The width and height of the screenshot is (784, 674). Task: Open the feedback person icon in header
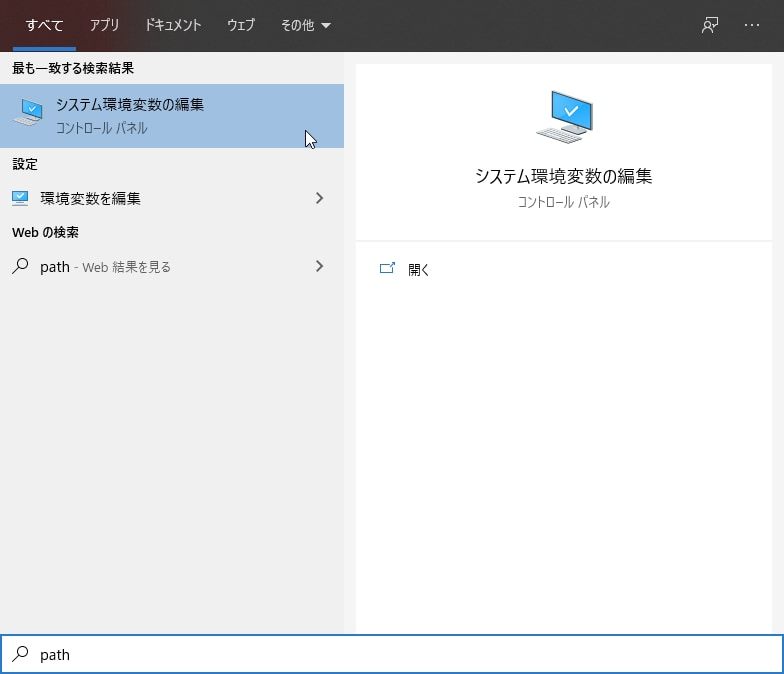tap(710, 25)
